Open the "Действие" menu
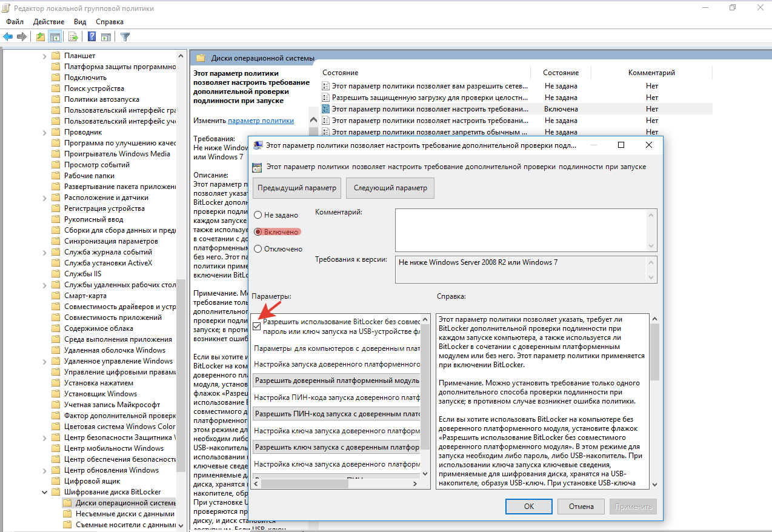 point(48,22)
